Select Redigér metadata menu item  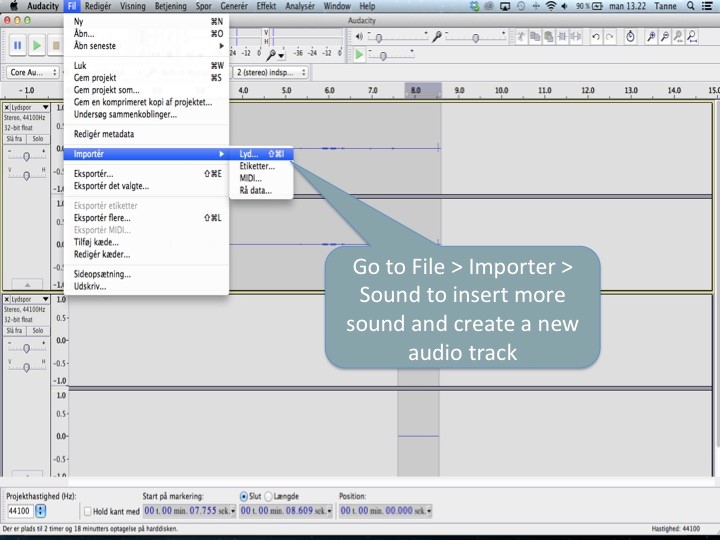(146, 135)
